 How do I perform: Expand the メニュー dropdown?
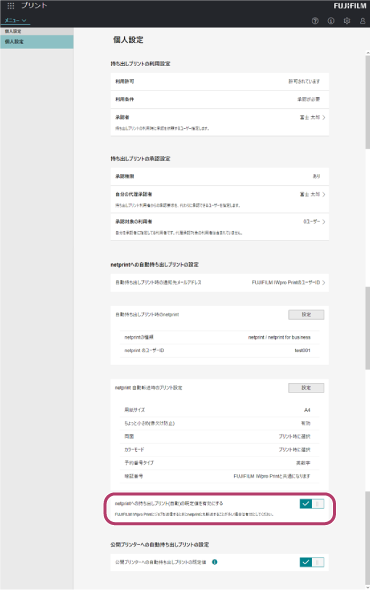tap(15, 20)
